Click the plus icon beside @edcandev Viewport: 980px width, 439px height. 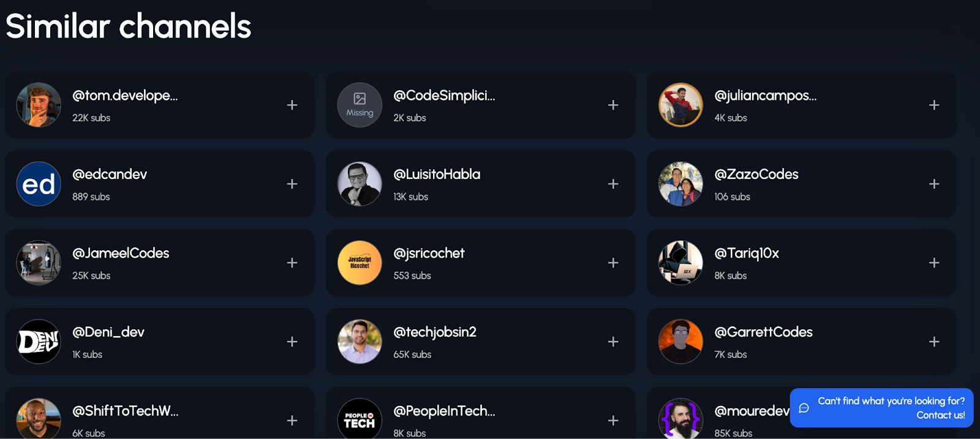click(x=292, y=184)
